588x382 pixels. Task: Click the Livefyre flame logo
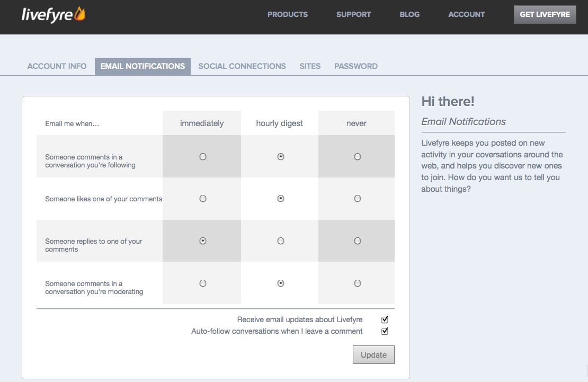(53, 14)
